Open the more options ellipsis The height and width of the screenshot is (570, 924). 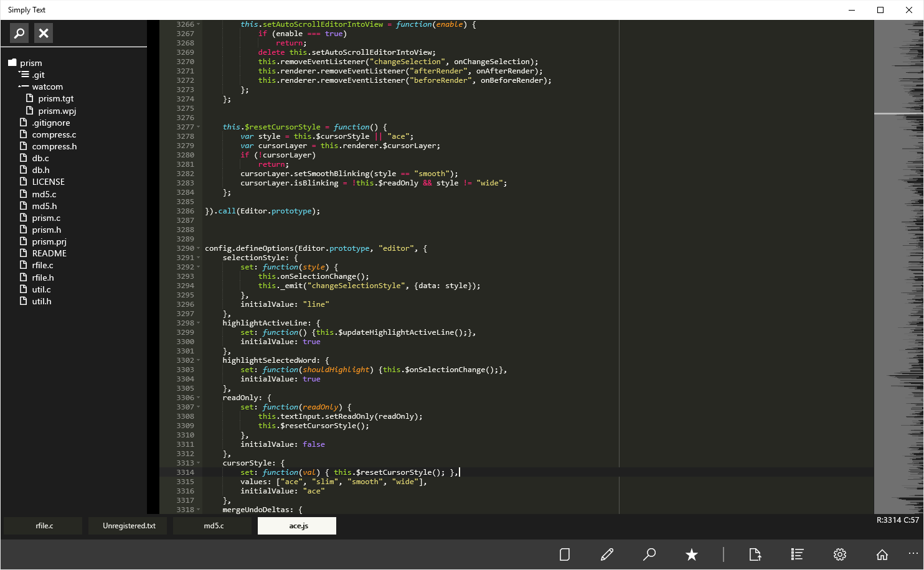(x=913, y=553)
